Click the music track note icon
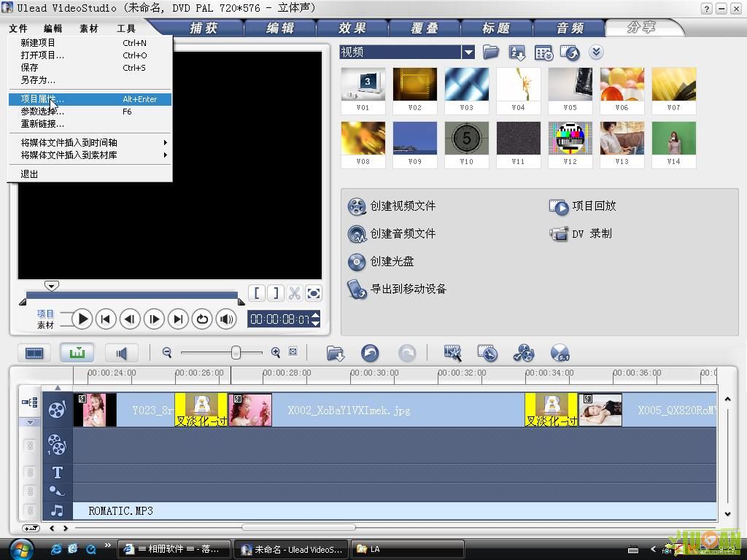 (x=57, y=510)
